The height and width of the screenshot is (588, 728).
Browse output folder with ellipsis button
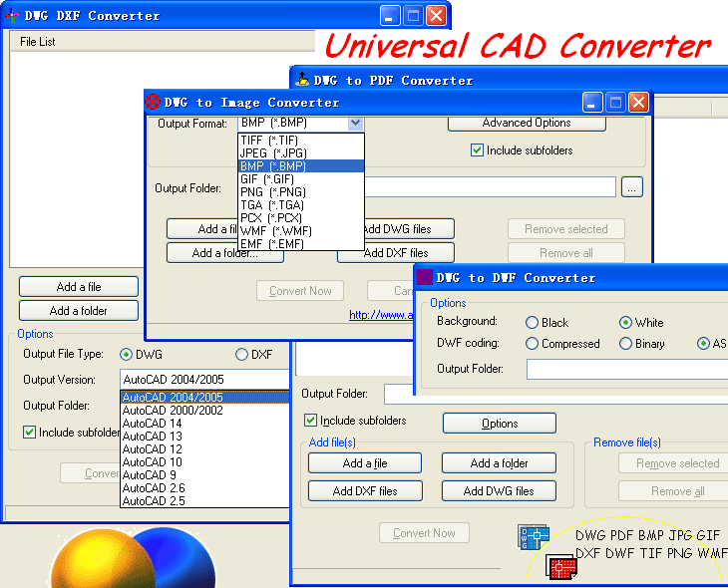(x=632, y=187)
